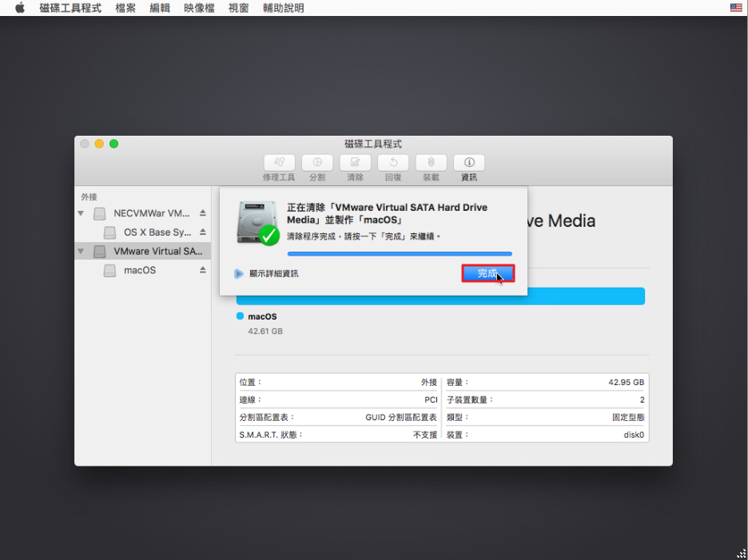
Task: Open the 視窗 menu
Action: 238,8
